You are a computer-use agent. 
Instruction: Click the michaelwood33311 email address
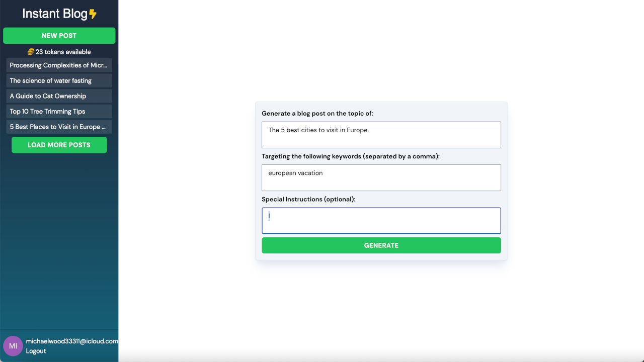tap(72, 341)
